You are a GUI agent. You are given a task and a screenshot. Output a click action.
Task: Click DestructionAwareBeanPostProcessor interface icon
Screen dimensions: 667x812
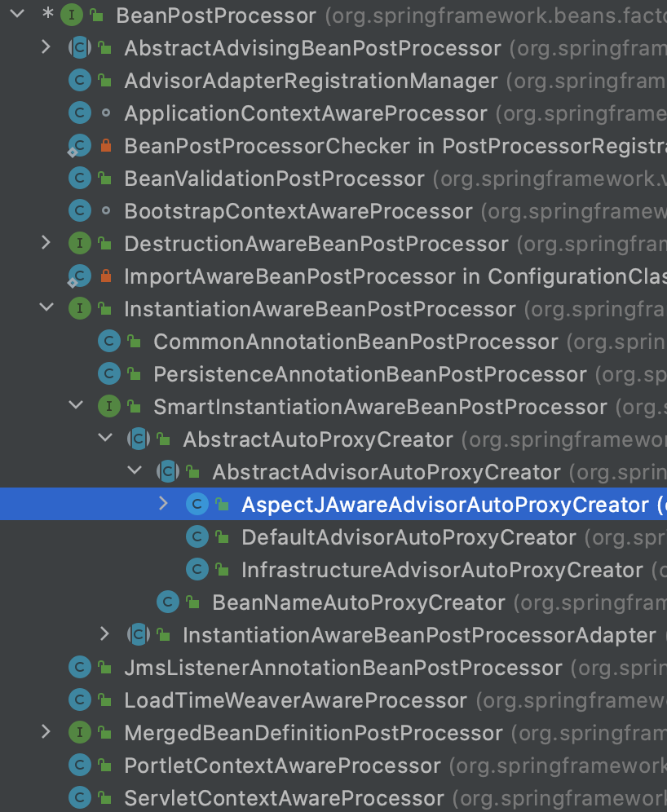pyautogui.click(x=80, y=244)
